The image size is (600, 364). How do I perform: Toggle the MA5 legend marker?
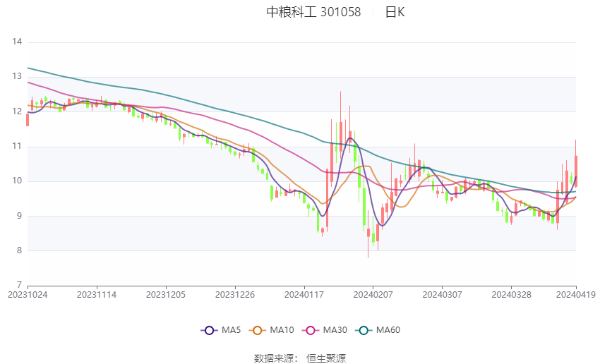(209, 330)
